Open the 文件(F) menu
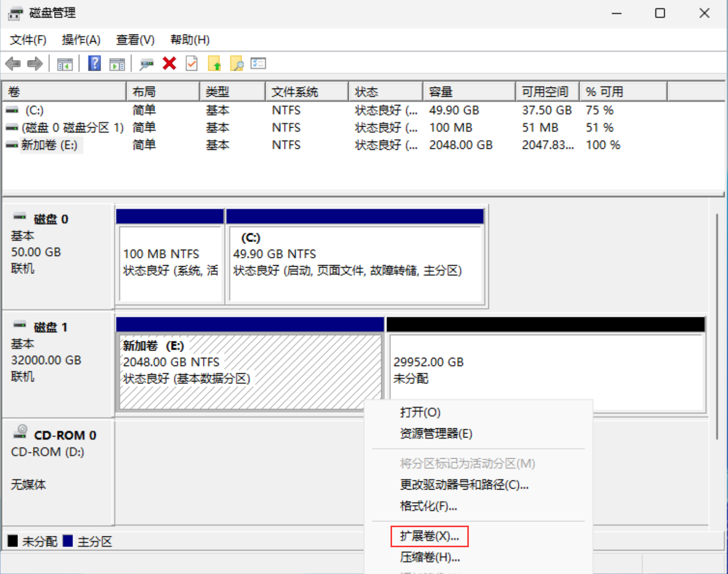Viewport: 728px width, 574px height. (28, 40)
